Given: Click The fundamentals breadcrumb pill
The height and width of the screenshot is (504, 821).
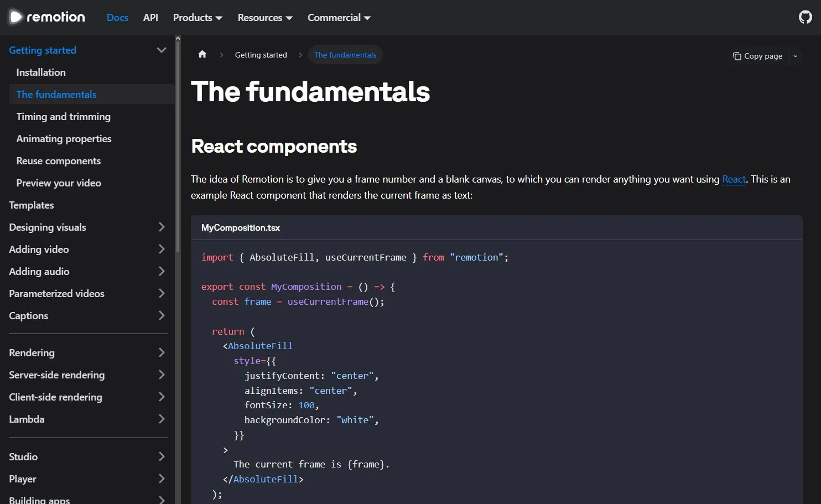Looking at the screenshot, I should [x=345, y=55].
